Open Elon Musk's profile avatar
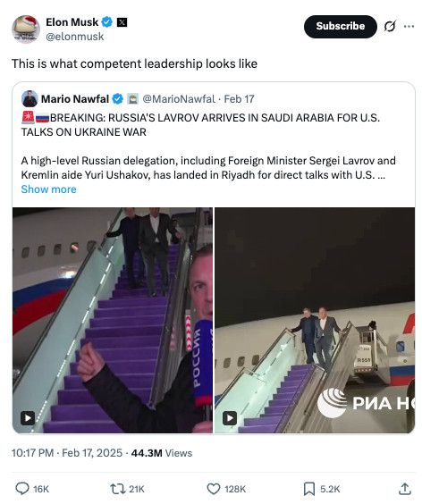The height and width of the screenshot is (504, 422). pos(26,29)
